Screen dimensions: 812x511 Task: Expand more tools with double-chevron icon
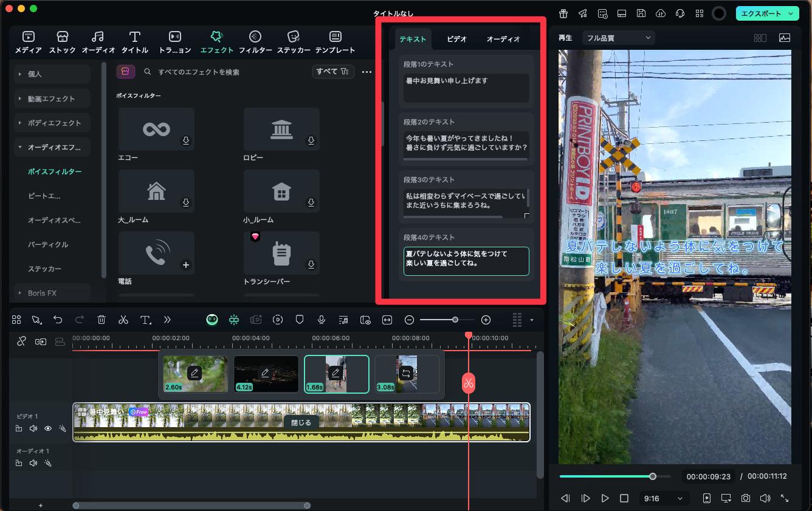tap(167, 320)
